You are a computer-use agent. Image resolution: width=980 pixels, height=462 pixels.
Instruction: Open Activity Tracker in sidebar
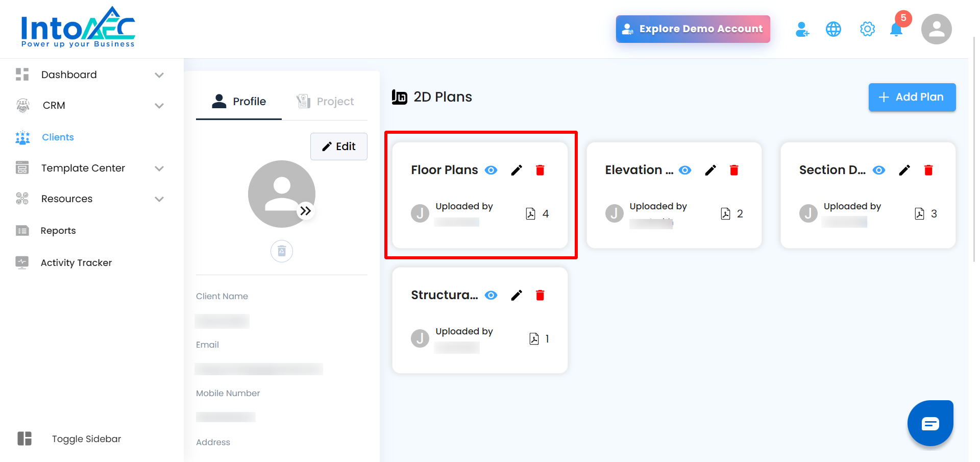[76, 263]
